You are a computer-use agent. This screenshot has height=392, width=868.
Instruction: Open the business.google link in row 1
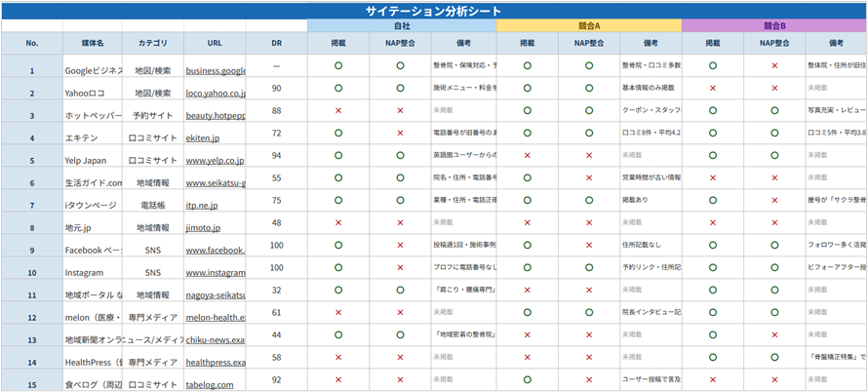point(216,71)
